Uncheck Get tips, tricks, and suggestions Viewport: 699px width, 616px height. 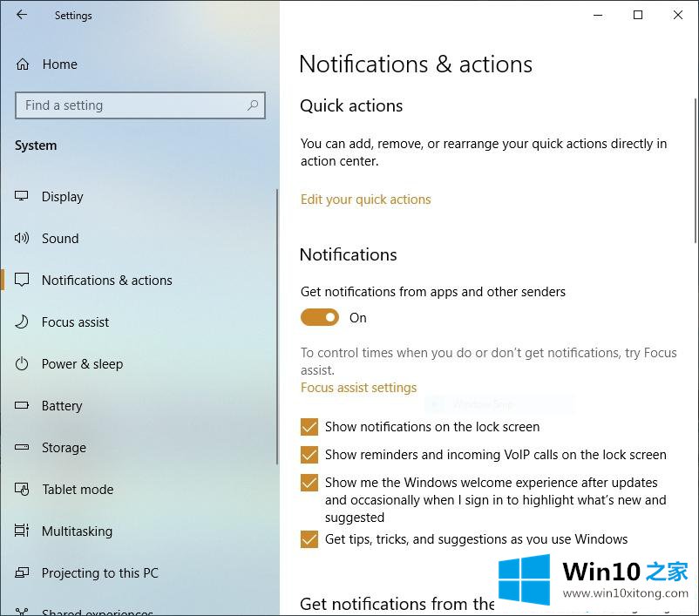click(309, 538)
